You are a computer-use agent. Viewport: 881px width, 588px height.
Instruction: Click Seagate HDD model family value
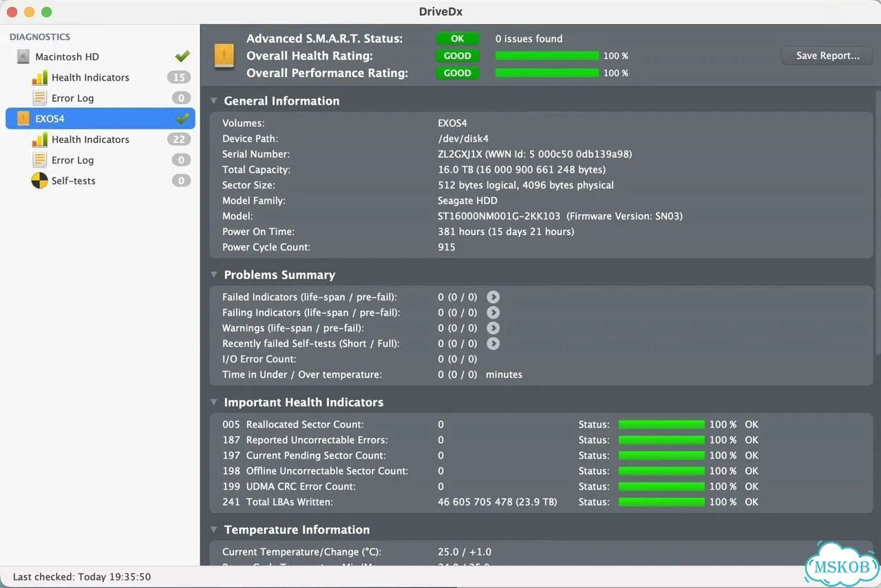tap(467, 201)
